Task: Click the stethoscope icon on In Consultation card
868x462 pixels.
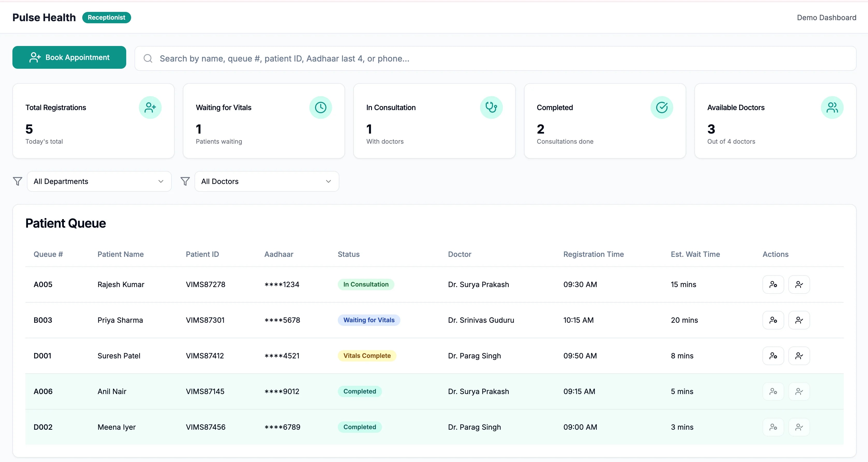Action: [491, 107]
